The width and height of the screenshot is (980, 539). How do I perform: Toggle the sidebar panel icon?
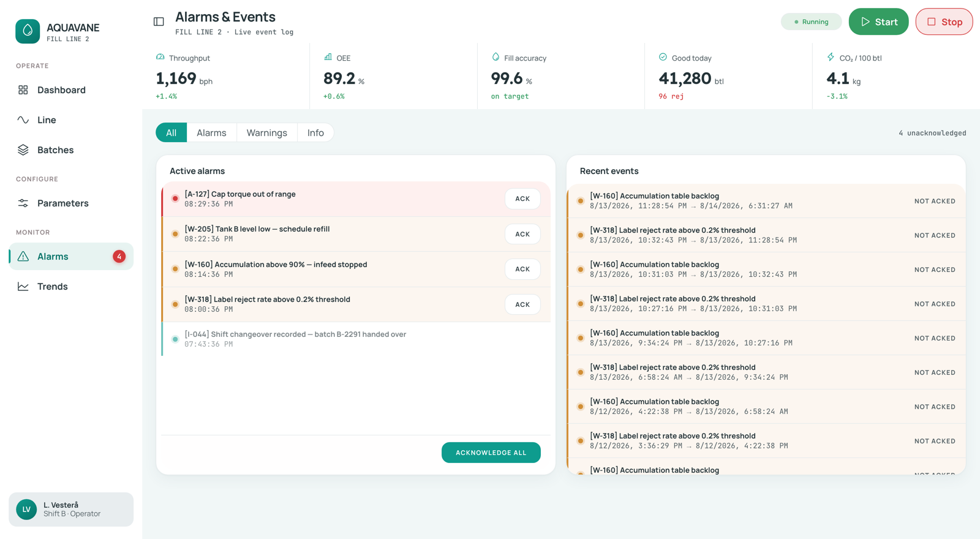point(159,22)
